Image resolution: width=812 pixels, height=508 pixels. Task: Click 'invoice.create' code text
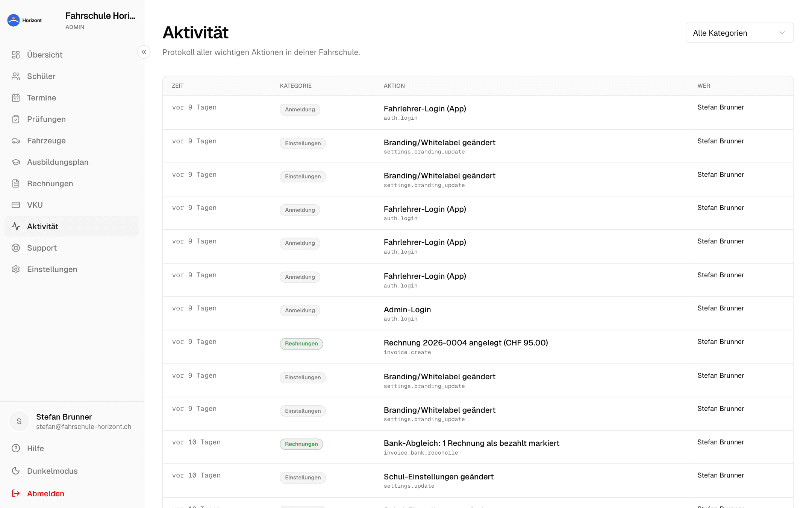407,352
